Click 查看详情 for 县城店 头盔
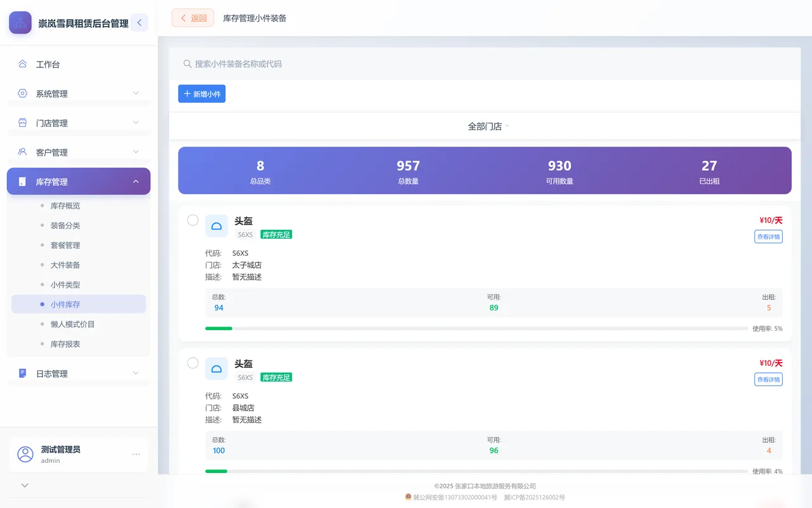The height and width of the screenshot is (508, 812). point(768,380)
